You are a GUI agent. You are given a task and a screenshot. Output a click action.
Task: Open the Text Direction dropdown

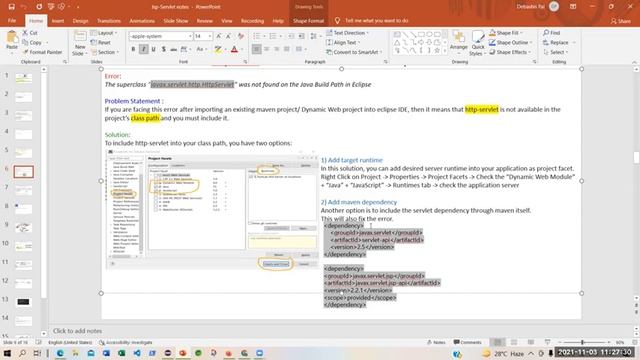[x=348, y=33]
